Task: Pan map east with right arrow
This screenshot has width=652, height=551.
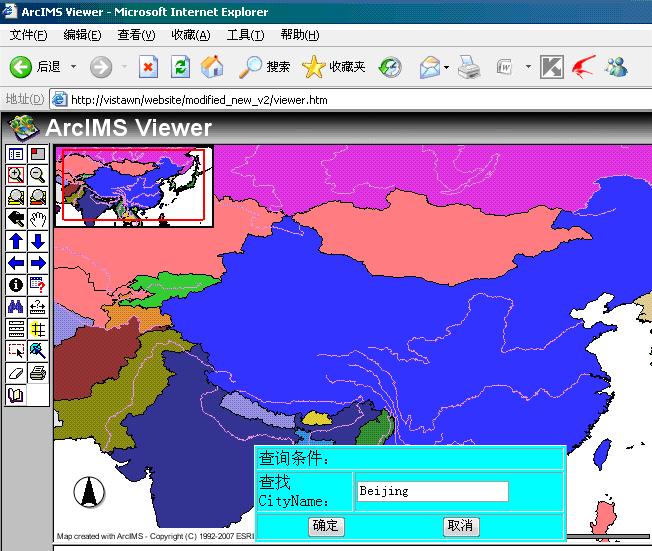Action: [x=38, y=263]
